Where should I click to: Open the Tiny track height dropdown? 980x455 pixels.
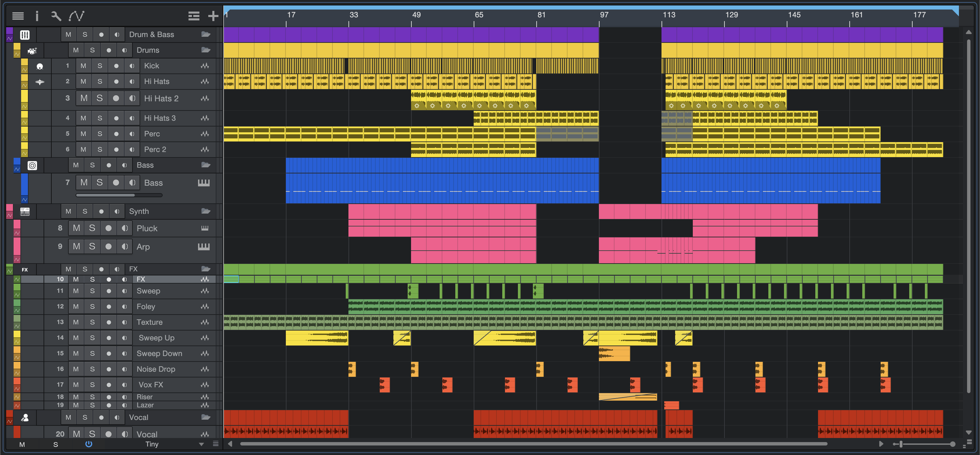(x=201, y=444)
